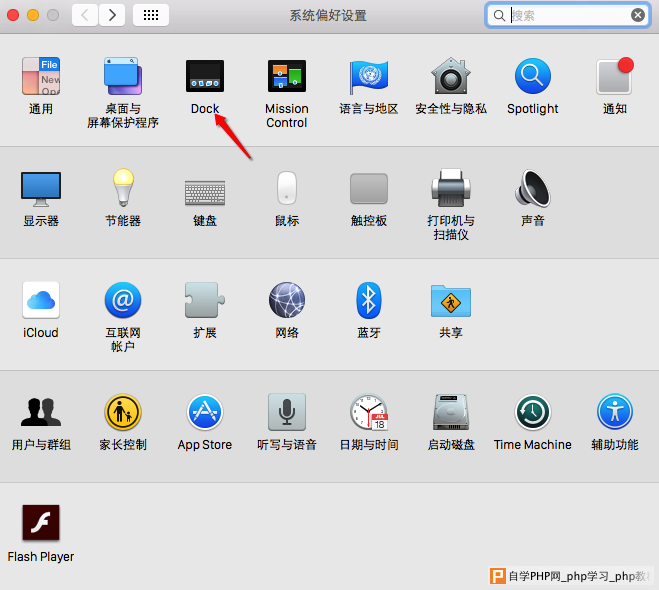Screen dimensions: 659x590
Task: Minimize the 系统偏好设置 window
Action: tap(33, 15)
